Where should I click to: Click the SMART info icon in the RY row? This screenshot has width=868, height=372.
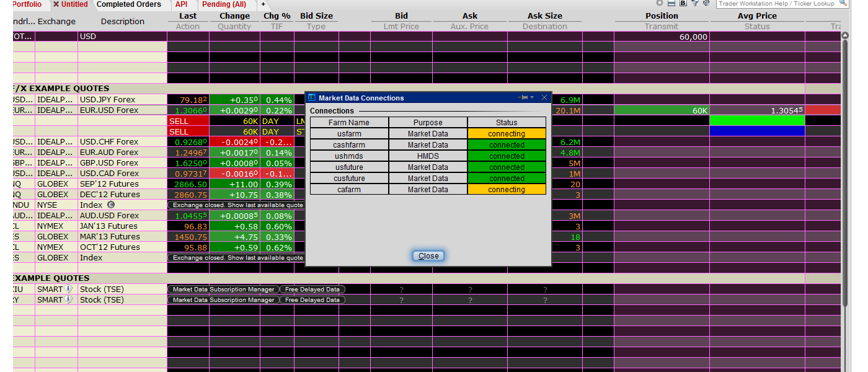(68, 299)
